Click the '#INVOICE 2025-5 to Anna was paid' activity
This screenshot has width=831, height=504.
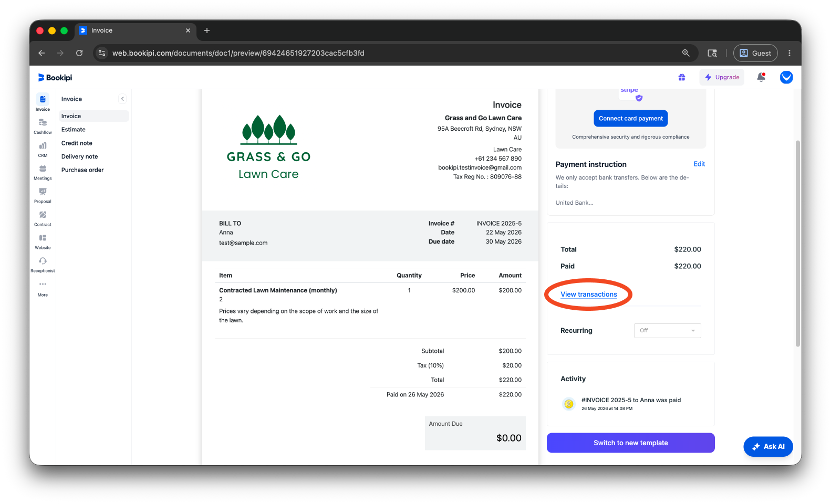click(631, 400)
